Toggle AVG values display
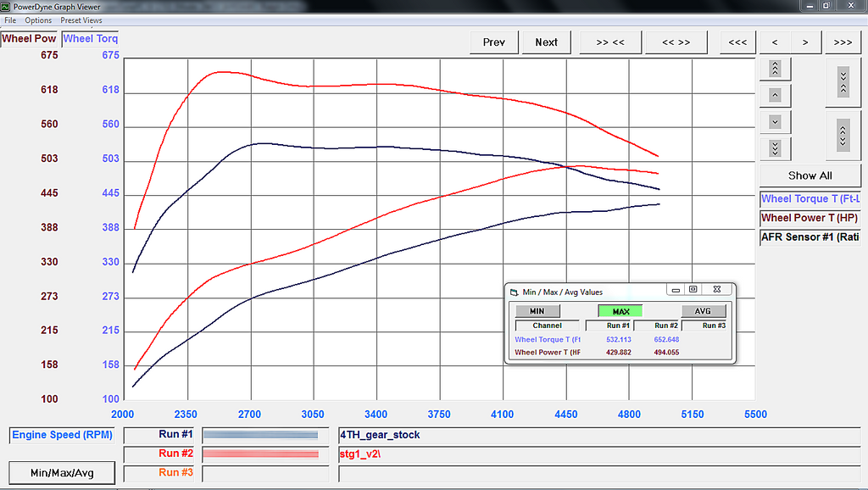The image size is (868, 490). click(x=703, y=311)
